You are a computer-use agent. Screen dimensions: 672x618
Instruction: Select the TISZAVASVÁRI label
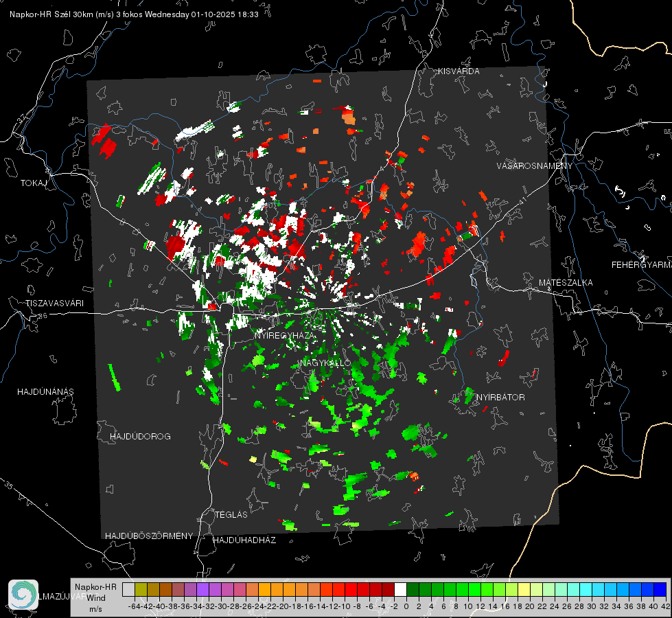pos(54,304)
